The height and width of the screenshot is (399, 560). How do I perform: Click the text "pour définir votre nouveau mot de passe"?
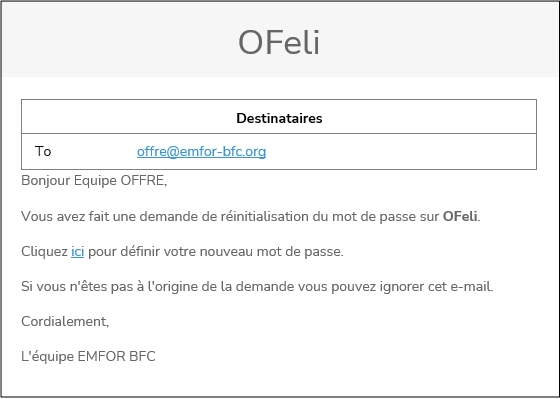(x=215, y=251)
